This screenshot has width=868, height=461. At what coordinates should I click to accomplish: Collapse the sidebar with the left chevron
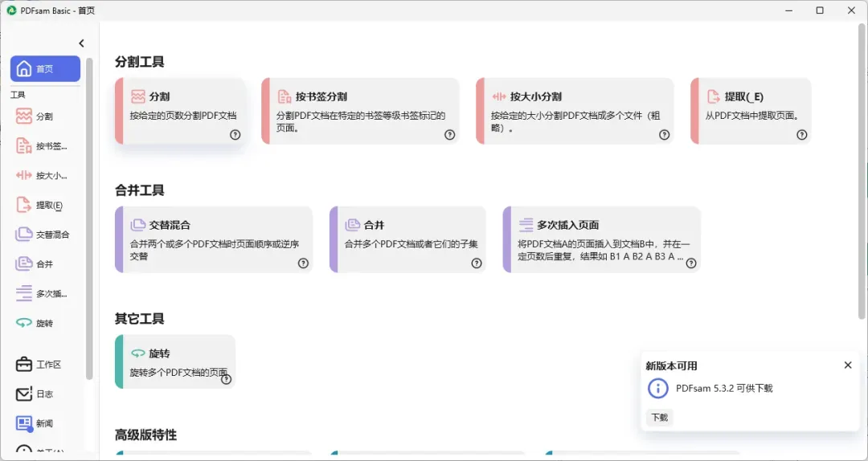click(x=81, y=43)
